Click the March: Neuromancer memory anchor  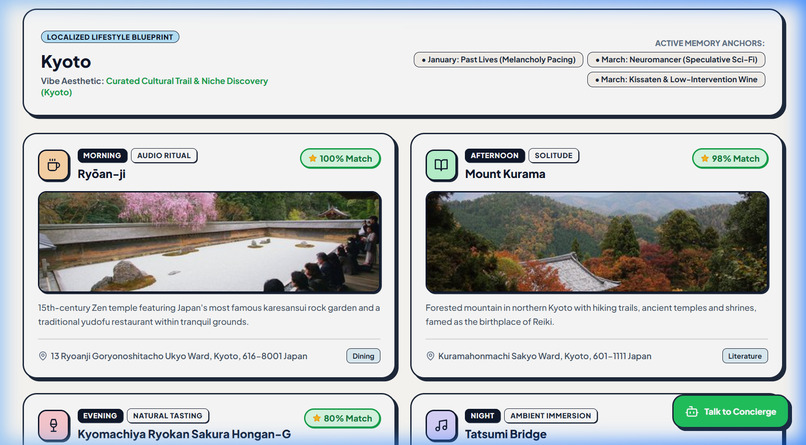point(676,60)
